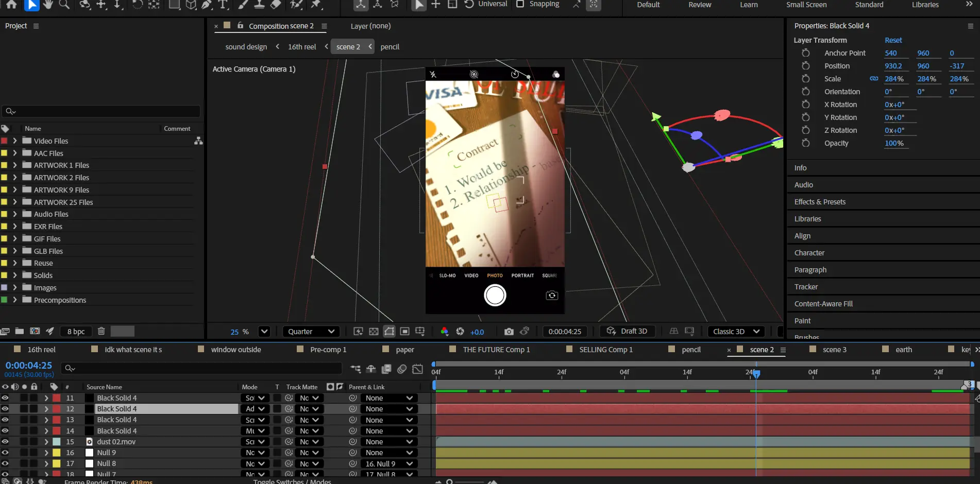Select the Eraser tool
This screenshot has width=980, height=484.
pyautogui.click(x=276, y=5)
